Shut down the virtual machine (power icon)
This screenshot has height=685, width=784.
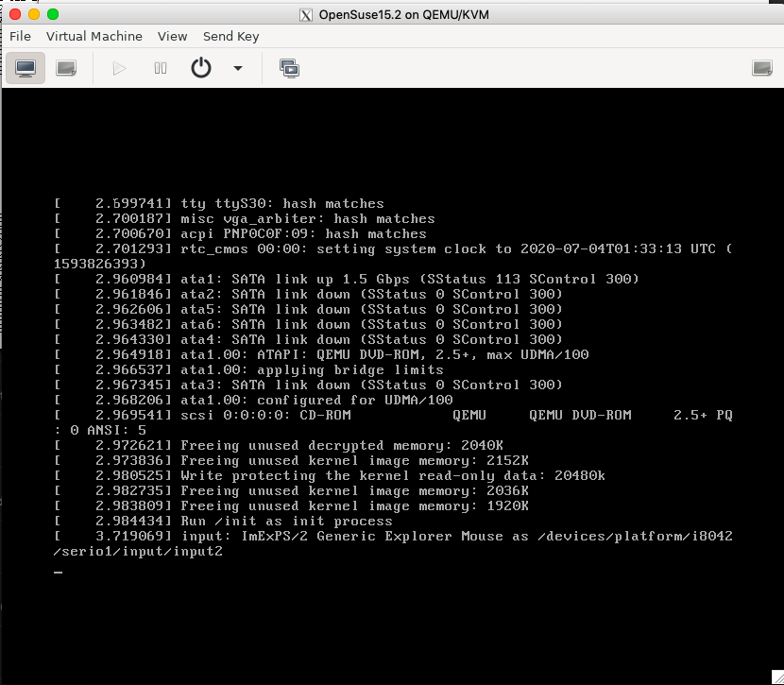pyautogui.click(x=201, y=68)
